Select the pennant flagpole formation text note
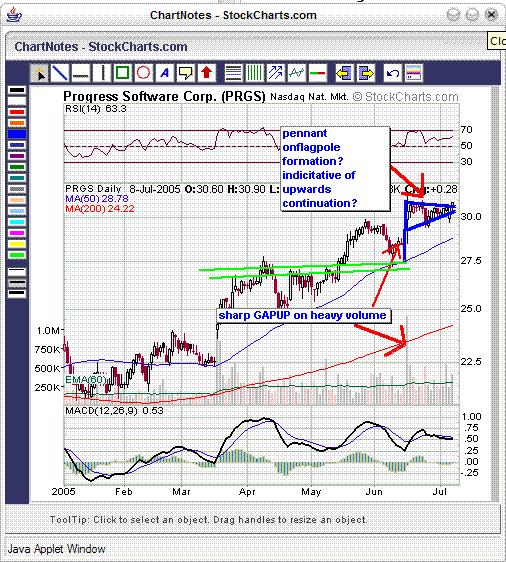Screen dimensions: 506x562 tap(335, 168)
